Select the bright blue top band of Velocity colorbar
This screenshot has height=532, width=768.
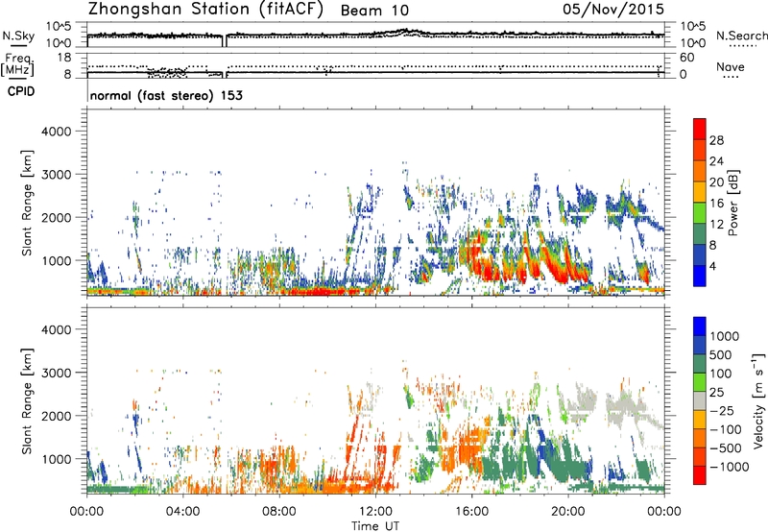pyautogui.click(x=700, y=326)
